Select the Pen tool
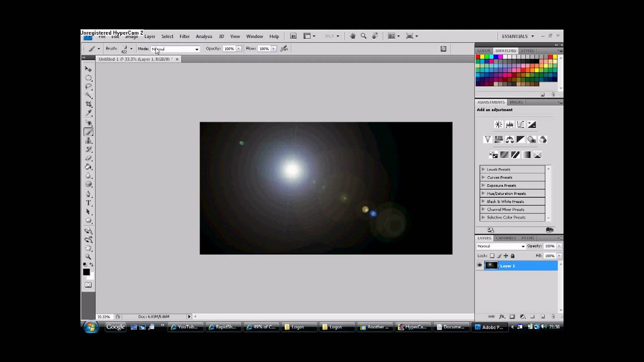This screenshot has height=362, width=644. (89, 194)
